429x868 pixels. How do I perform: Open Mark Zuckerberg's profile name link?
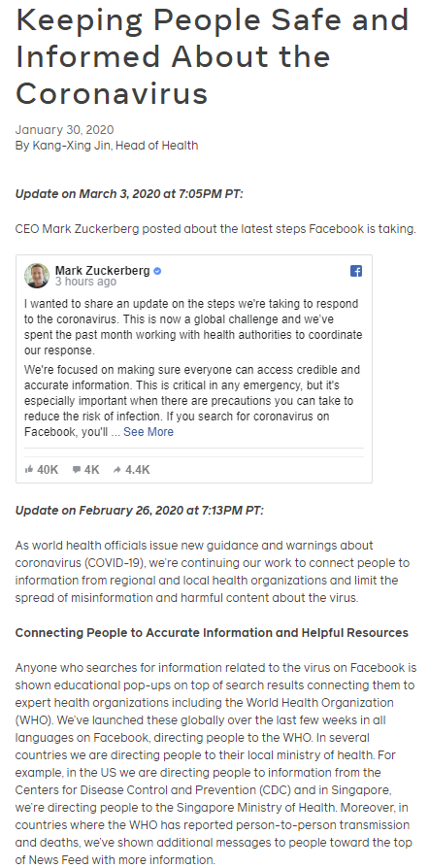pyautogui.click(x=103, y=271)
